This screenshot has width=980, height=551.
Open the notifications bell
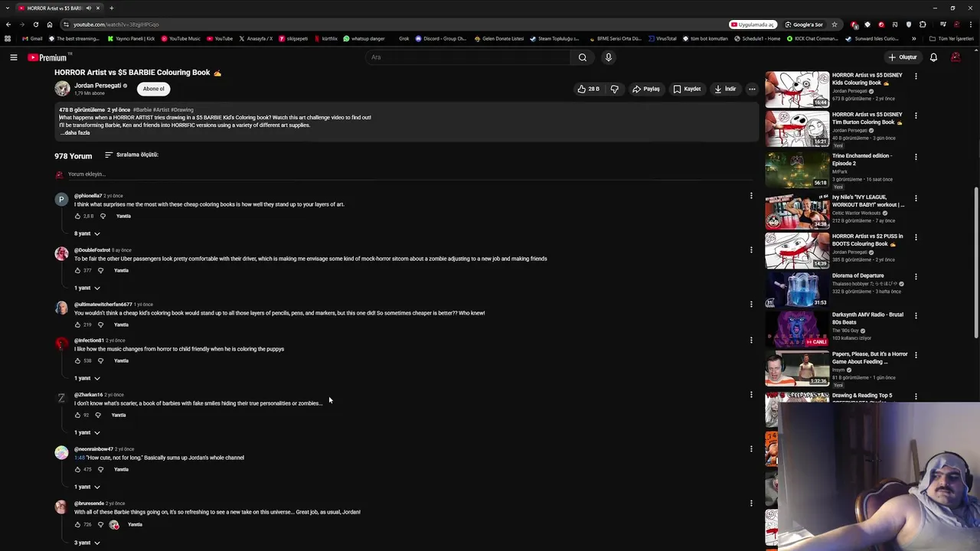933,57
